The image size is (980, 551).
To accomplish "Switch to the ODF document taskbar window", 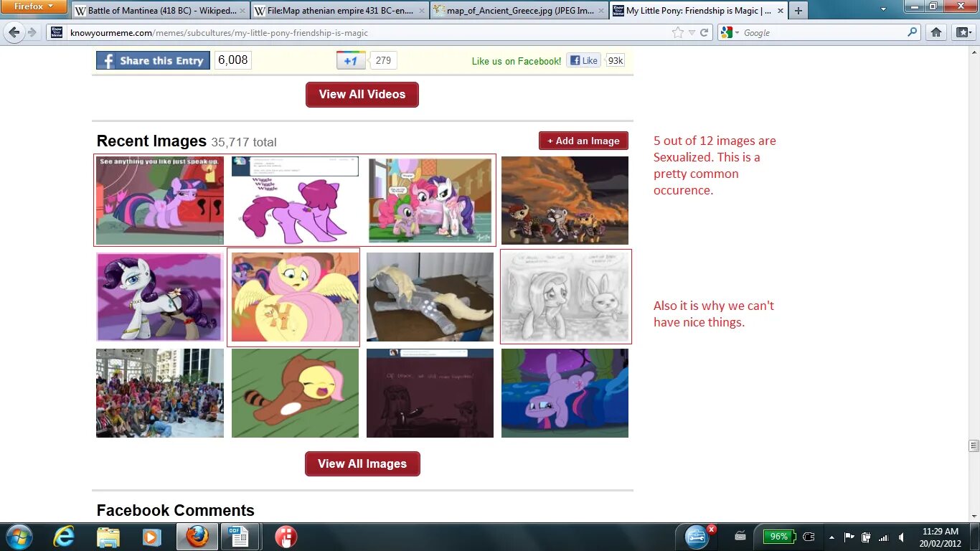I will coord(240,537).
